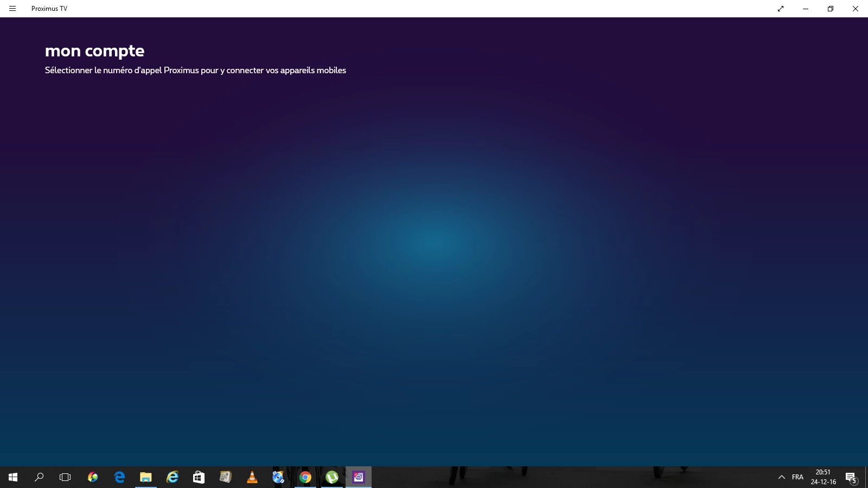Open the hamburger menu in Proximus TV
The image size is (868, 488).
[x=12, y=9]
